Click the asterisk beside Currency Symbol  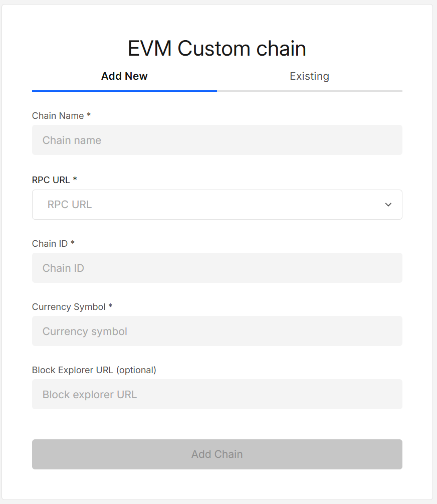(x=110, y=306)
